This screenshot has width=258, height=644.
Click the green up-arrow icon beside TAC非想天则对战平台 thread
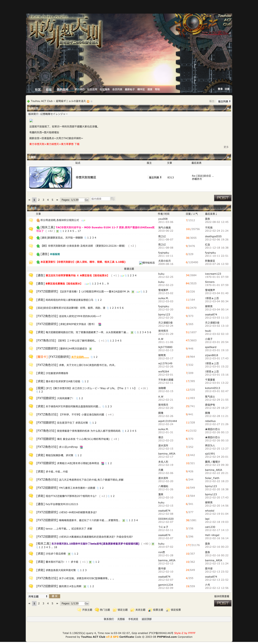(38, 227)
